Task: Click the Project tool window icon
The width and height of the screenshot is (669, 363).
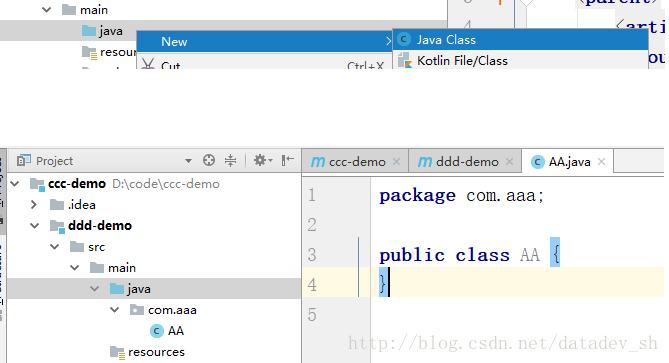Action: pos(23,160)
